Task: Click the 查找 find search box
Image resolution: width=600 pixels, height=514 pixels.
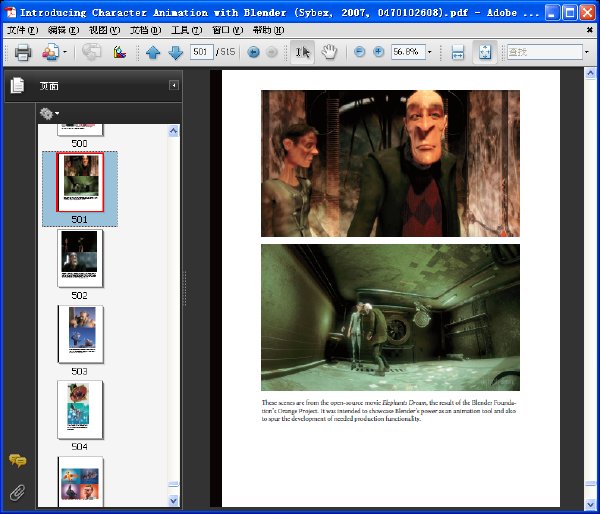Action: click(545, 52)
